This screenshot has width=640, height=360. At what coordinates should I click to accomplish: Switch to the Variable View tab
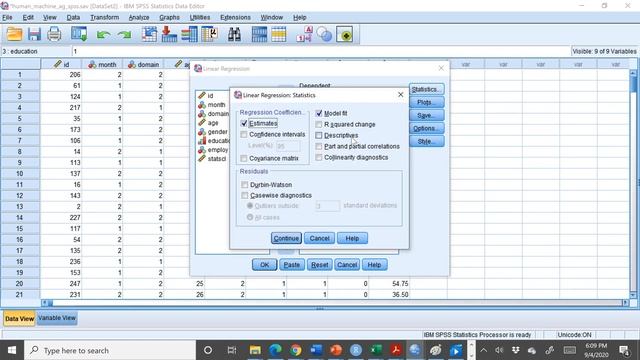57,318
